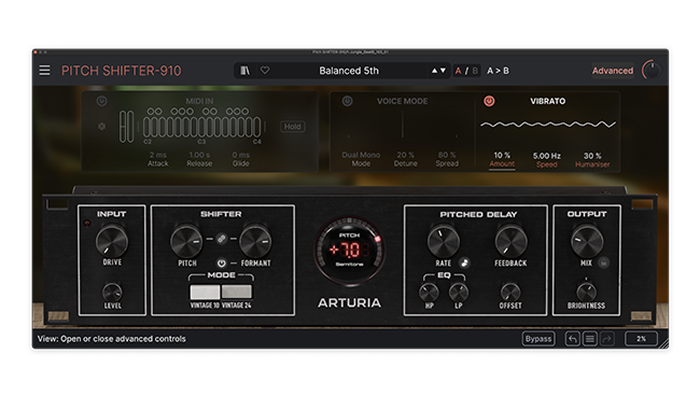The height and width of the screenshot is (400, 700).
Task: Toggle the Vibrato power button
Action: [489, 101]
